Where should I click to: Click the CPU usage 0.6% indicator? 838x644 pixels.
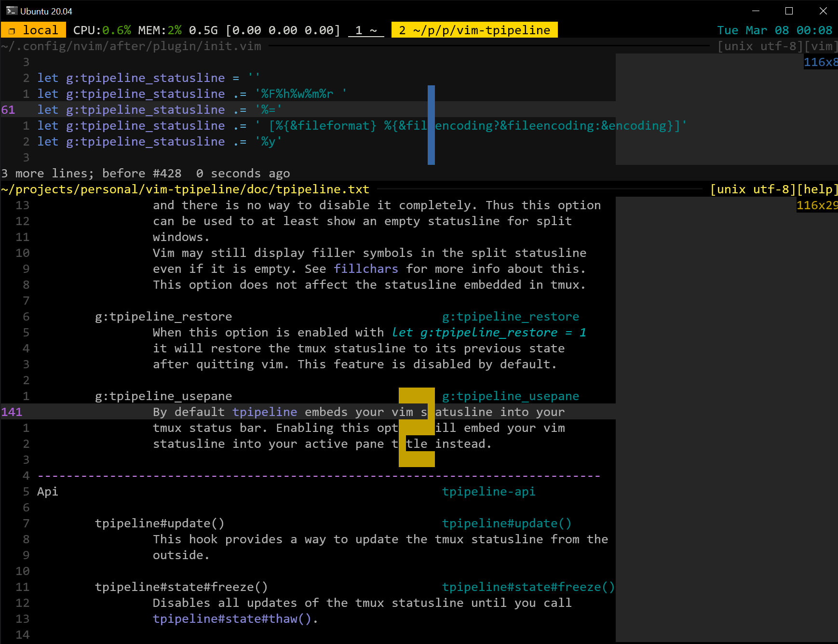click(x=102, y=30)
